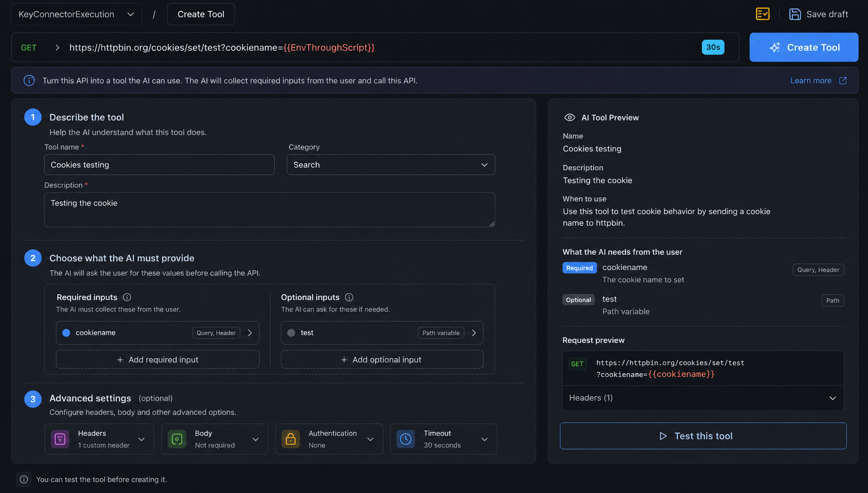
Task: Click the Save draft disk icon
Action: [x=794, y=14]
